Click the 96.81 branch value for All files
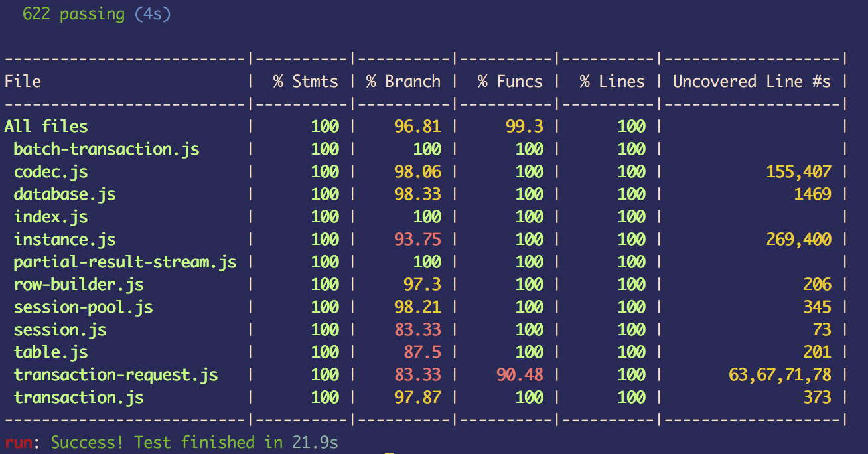 [x=417, y=127]
